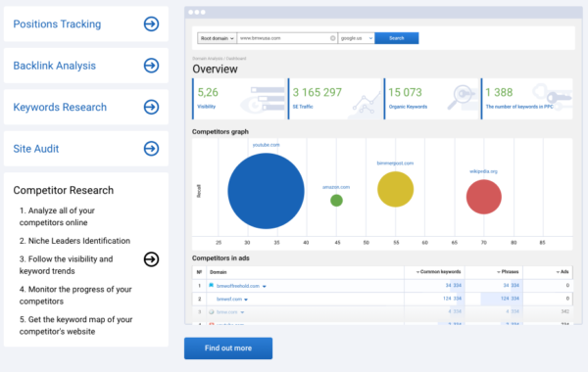Click the wikipedia.org graph label
The width and height of the screenshot is (588, 372).
coord(483,171)
